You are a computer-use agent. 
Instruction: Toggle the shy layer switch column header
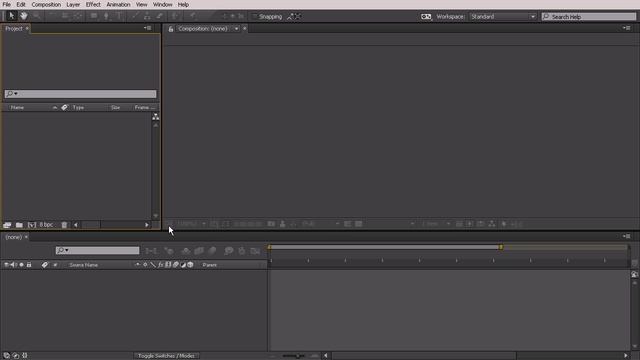138,265
